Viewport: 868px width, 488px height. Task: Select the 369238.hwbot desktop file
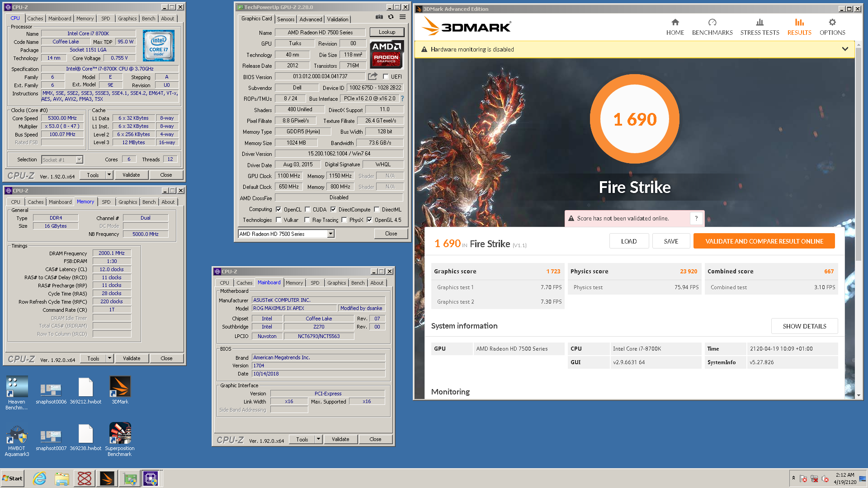click(x=85, y=437)
